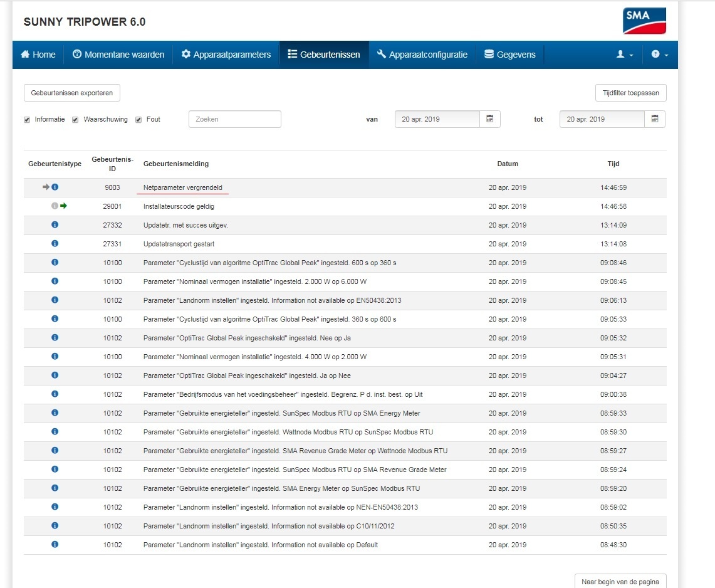This screenshot has width=715, height=588.
Task: Click the Home house icon
Action: (x=25, y=55)
